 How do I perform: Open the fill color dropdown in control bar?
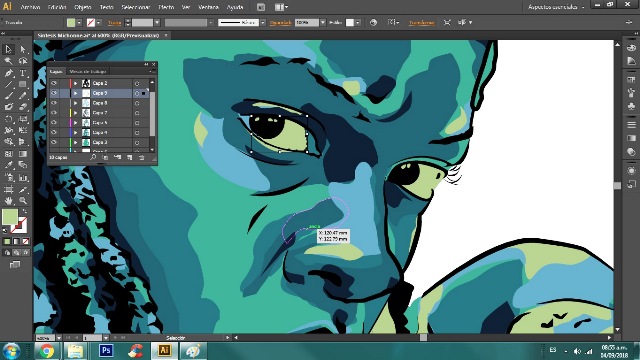(x=79, y=23)
